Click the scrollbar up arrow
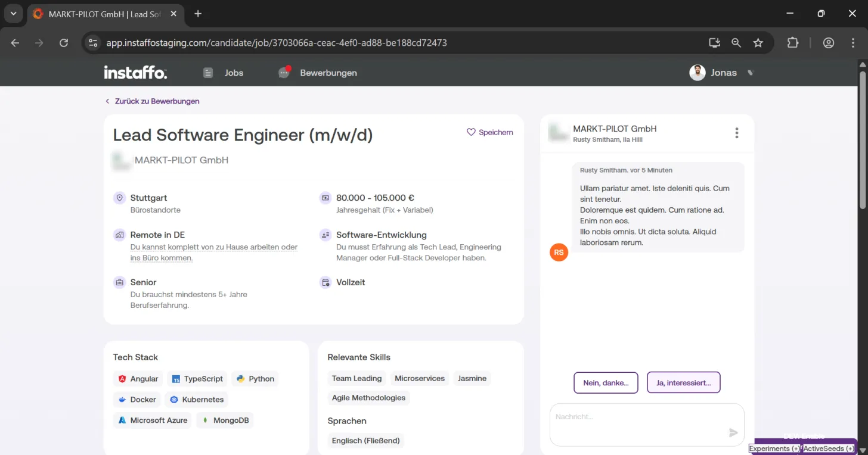 coord(862,64)
